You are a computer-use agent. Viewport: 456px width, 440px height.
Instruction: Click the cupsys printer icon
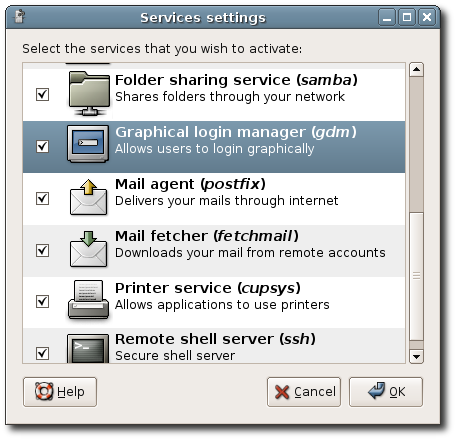click(x=88, y=299)
